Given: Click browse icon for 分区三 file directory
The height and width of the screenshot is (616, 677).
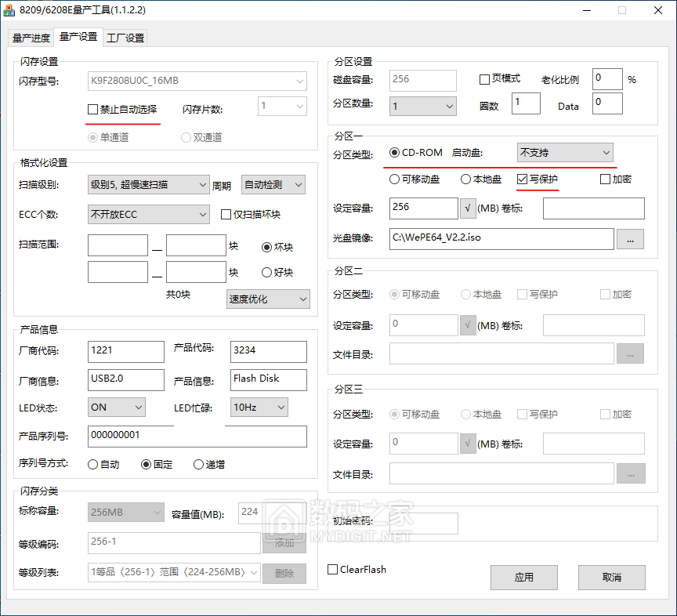Looking at the screenshot, I should [x=631, y=473].
